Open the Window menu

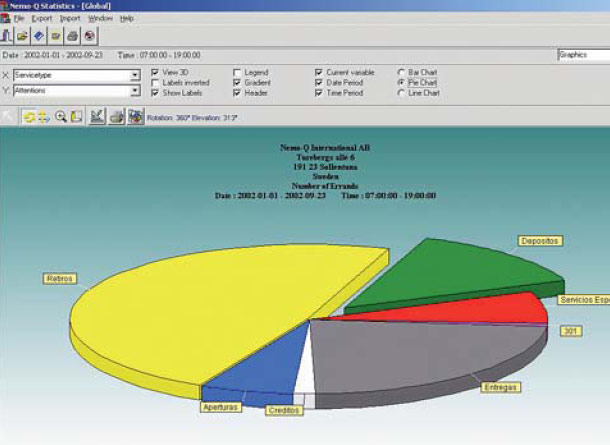tap(100, 18)
